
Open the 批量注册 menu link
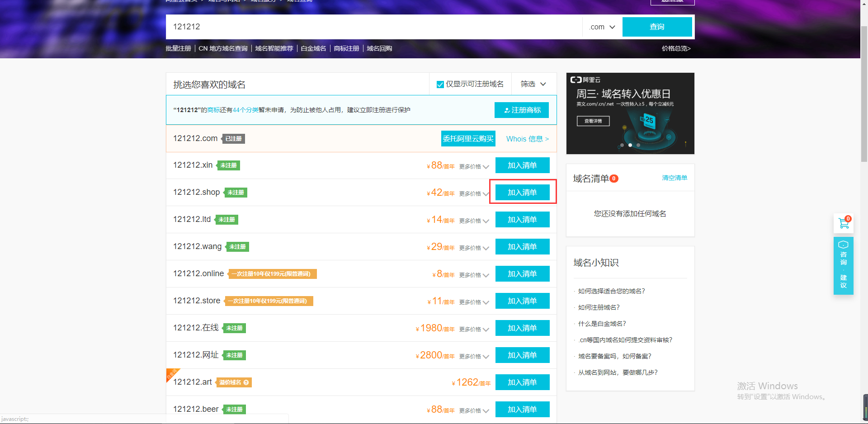(x=178, y=48)
